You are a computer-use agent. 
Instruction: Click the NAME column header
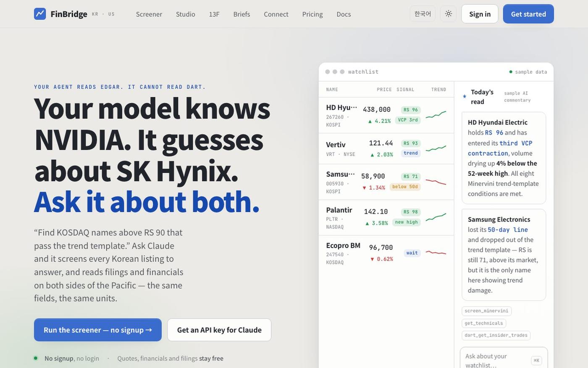332,90
